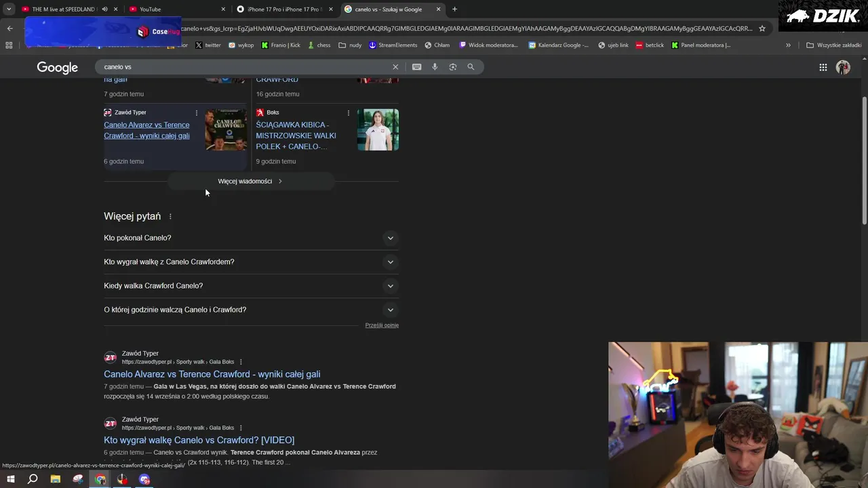Image resolution: width=868 pixels, height=488 pixels.
Task: Open Panel moderatora bookmark
Action: click(x=701, y=45)
